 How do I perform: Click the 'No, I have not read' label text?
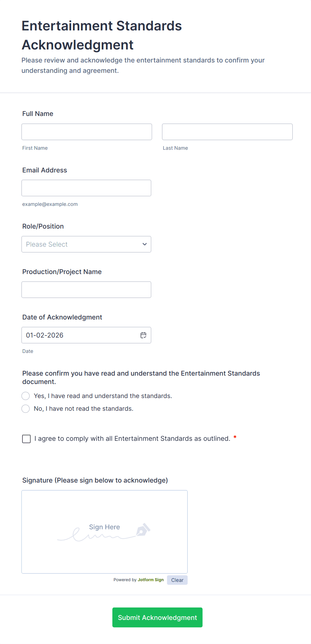click(x=84, y=409)
